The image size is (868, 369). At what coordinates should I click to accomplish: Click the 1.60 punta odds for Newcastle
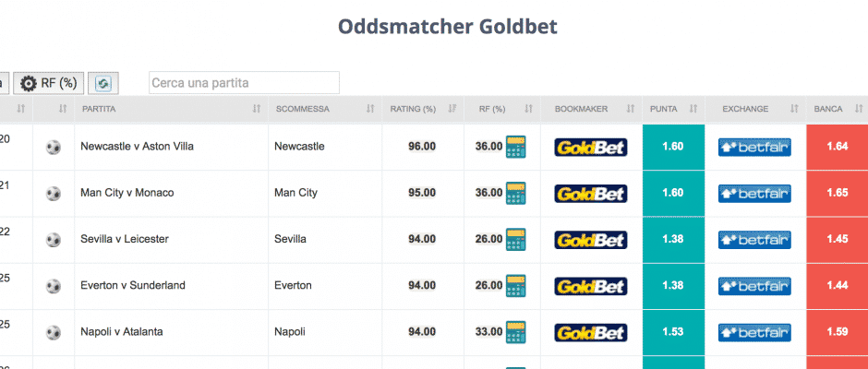(x=673, y=148)
